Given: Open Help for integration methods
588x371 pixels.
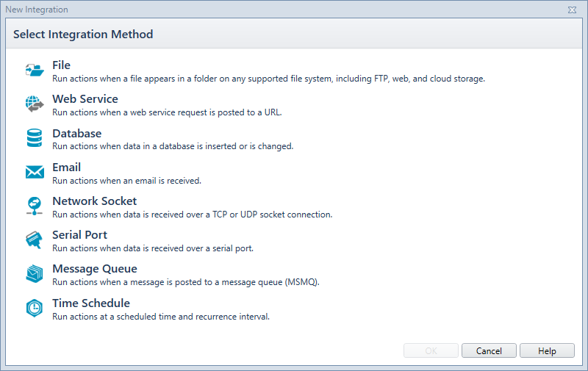Looking at the screenshot, I should click(547, 350).
